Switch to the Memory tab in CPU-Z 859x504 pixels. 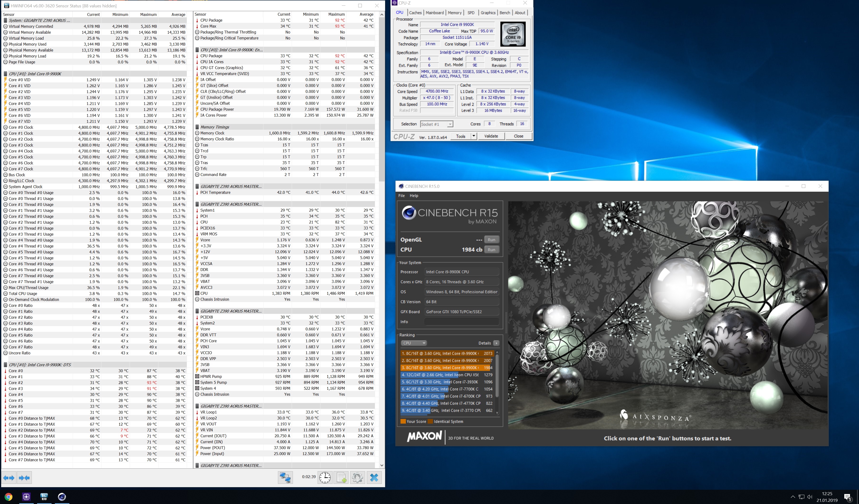click(454, 13)
